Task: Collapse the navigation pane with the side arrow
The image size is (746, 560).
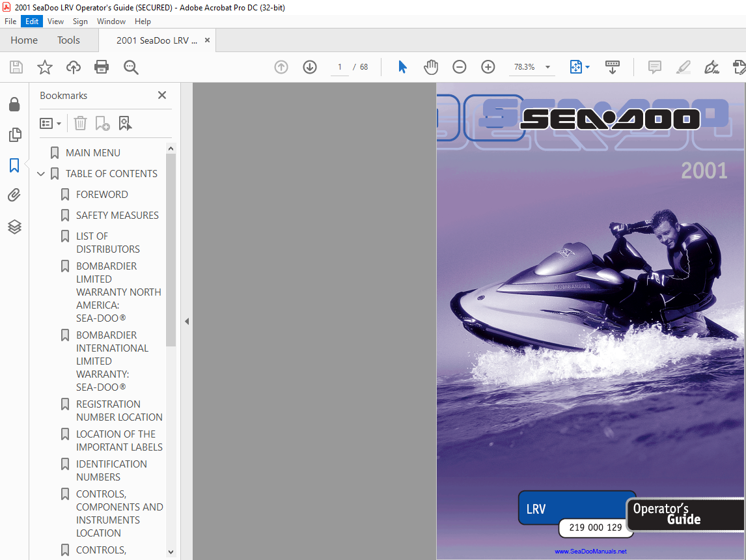Action: (x=187, y=322)
